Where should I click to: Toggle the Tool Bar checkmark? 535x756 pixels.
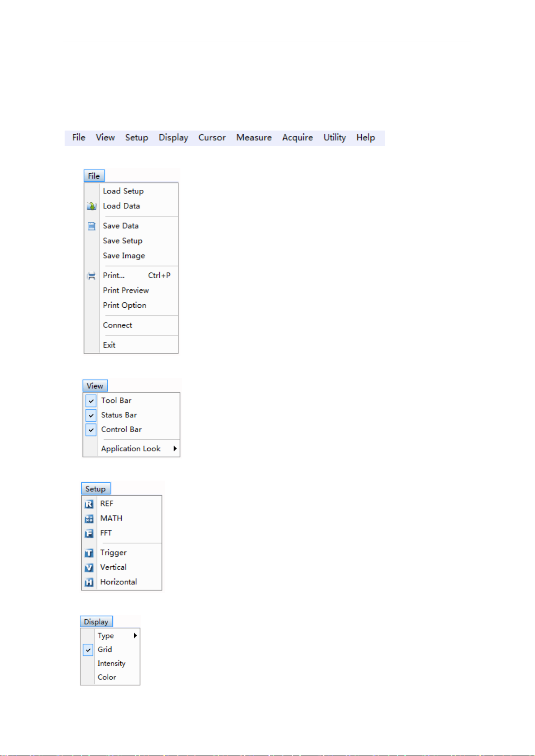coord(91,401)
